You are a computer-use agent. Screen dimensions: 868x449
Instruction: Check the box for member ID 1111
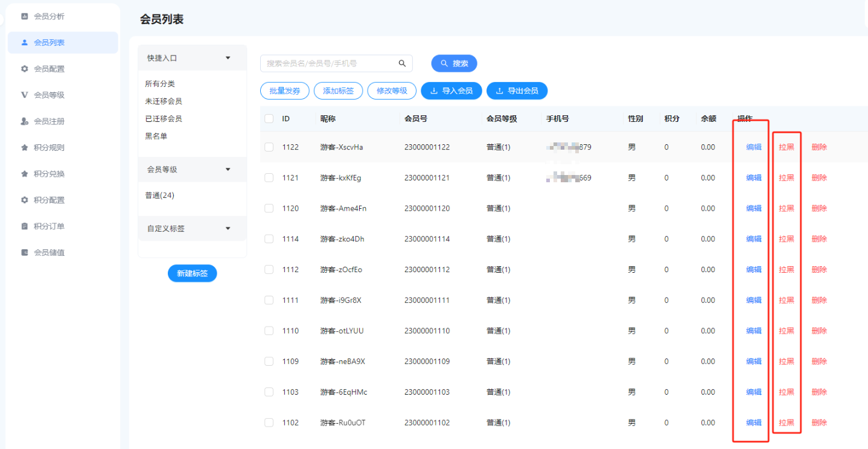pos(269,300)
